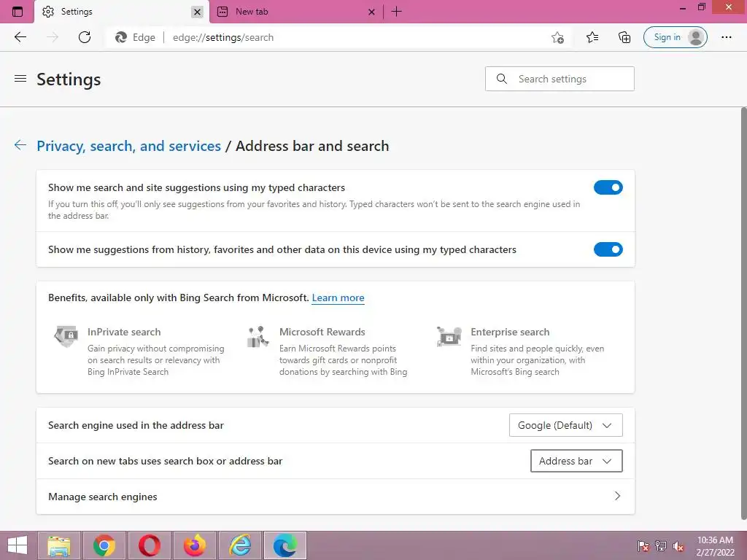
Task: Close the Settings tab
Action: coord(197,12)
